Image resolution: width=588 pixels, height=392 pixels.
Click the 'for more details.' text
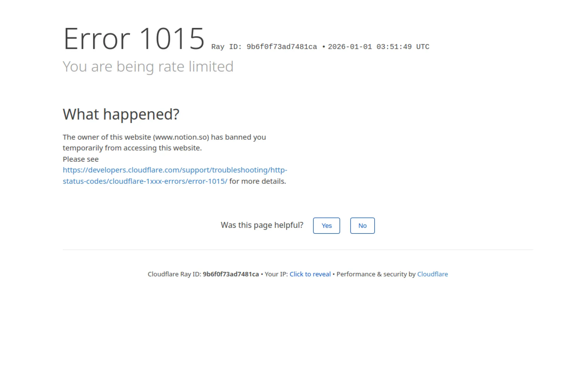[258, 181]
